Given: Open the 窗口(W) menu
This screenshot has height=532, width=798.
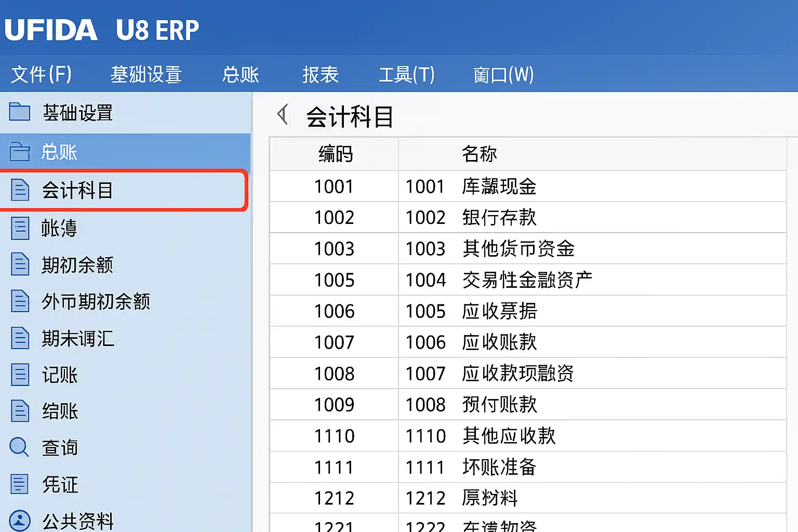Looking at the screenshot, I should point(503,74).
